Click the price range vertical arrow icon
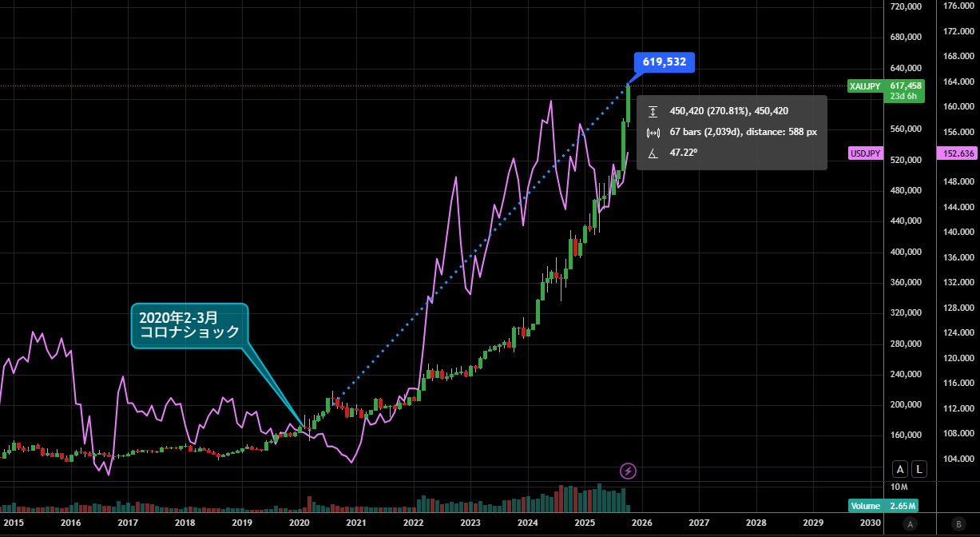This screenshot has width=980, height=537. 653,112
